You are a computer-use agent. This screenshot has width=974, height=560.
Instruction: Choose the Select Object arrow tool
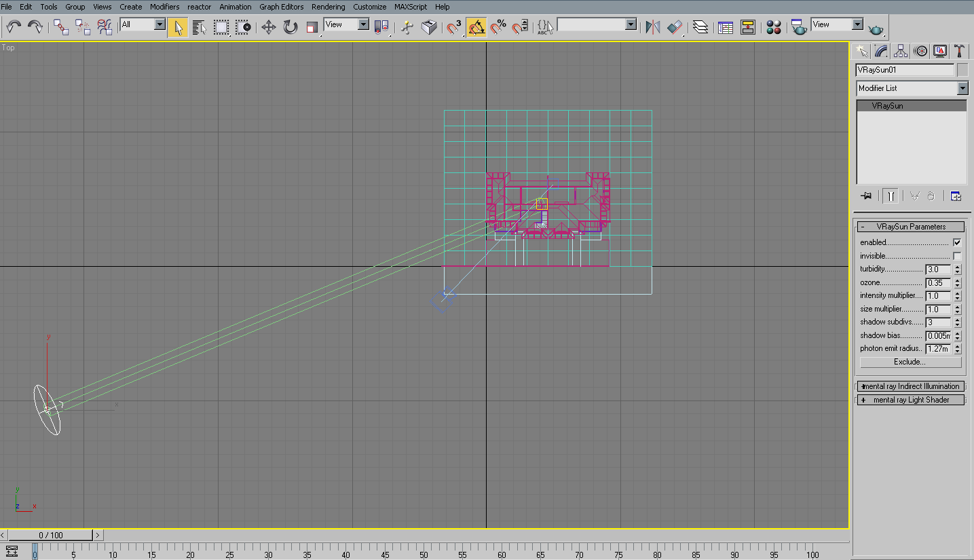click(179, 26)
